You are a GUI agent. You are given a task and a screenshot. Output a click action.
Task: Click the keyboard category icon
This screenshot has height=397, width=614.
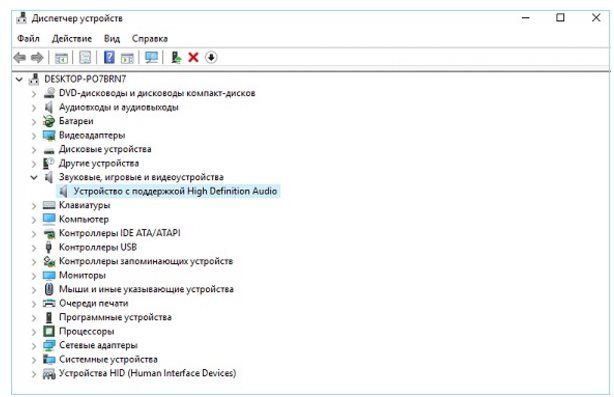click(49, 205)
